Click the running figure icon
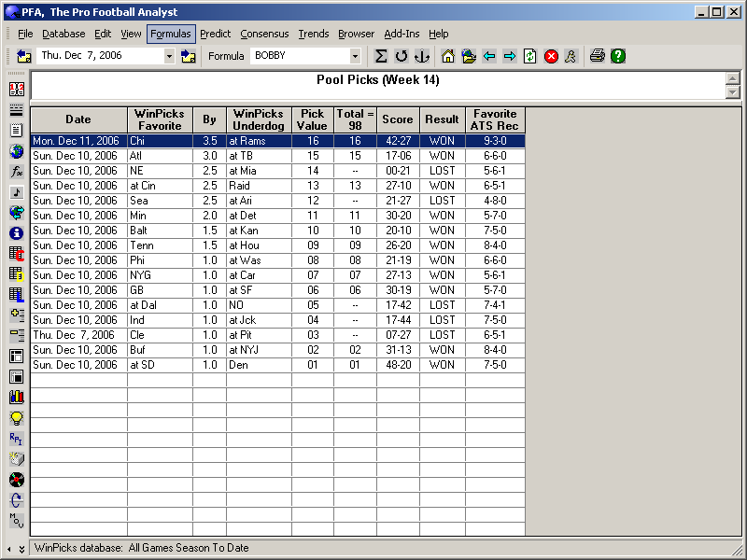Screen dimensions: 747x560 [x=571, y=56]
